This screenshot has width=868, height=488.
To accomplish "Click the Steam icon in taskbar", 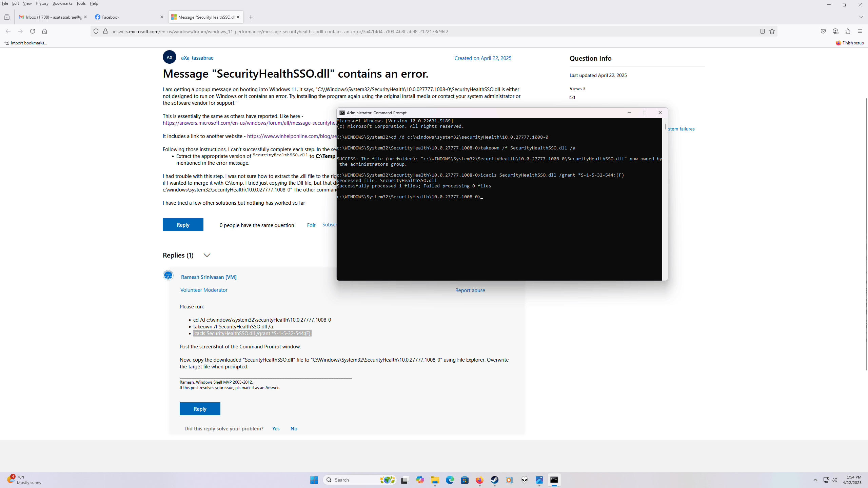I will pyautogui.click(x=494, y=480).
